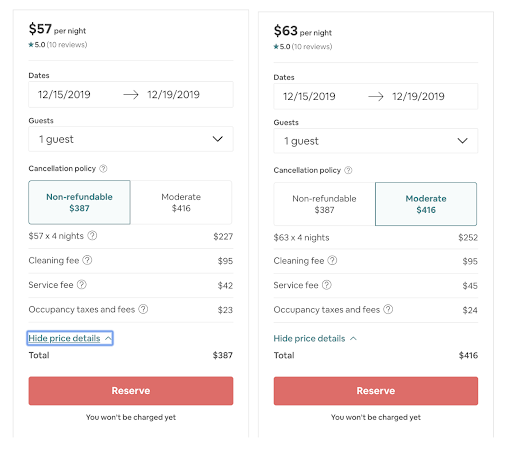Select Moderate $416 option in left panel
Image resolution: width=512 pixels, height=453 pixels.
pos(181,202)
